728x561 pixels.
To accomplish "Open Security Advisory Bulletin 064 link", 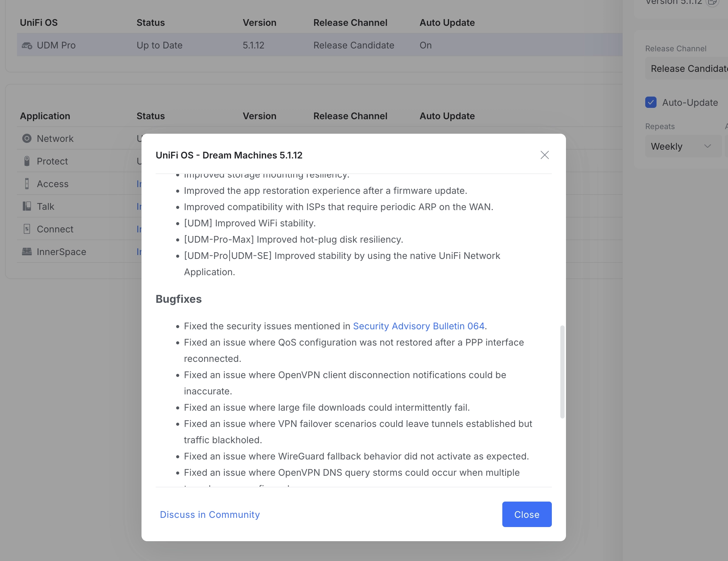I will pyautogui.click(x=418, y=326).
